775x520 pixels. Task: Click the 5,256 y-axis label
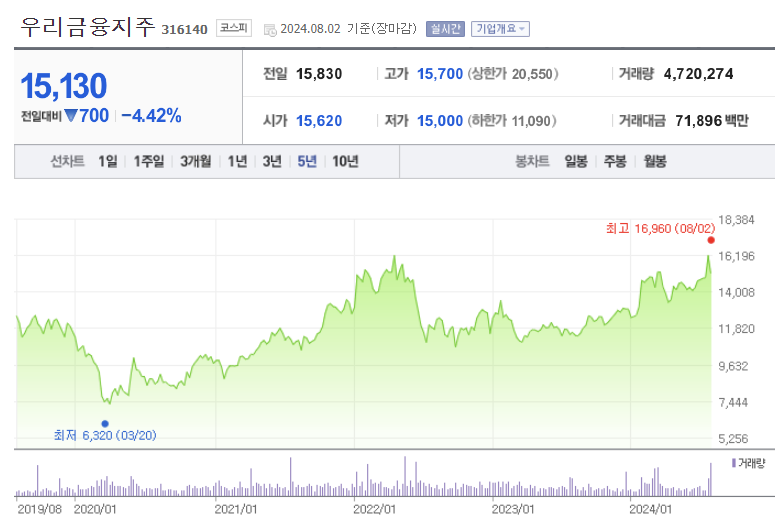(733, 439)
